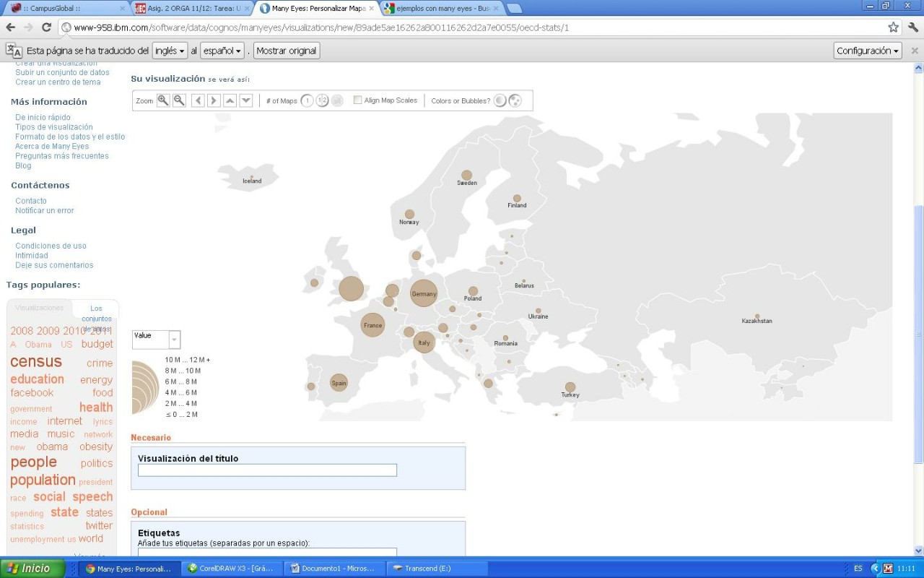The image size is (924, 578).
Task: Click the 'Mostrar original' button
Action: [287, 51]
